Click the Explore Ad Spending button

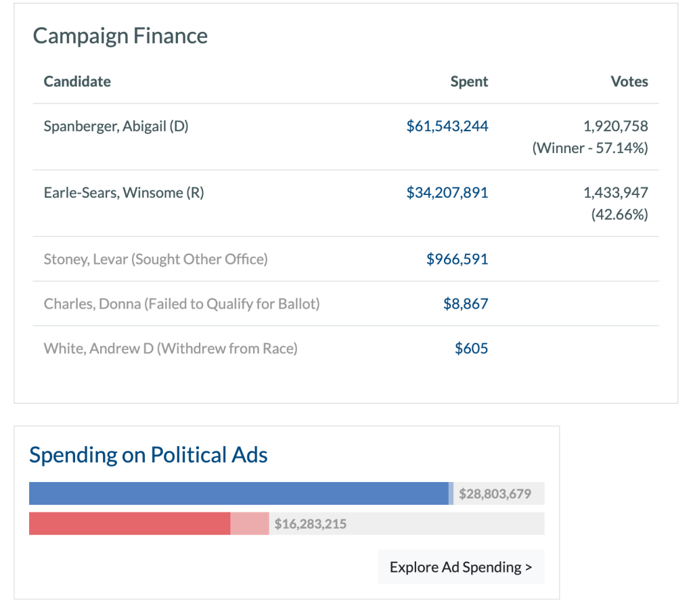pyautogui.click(x=461, y=567)
